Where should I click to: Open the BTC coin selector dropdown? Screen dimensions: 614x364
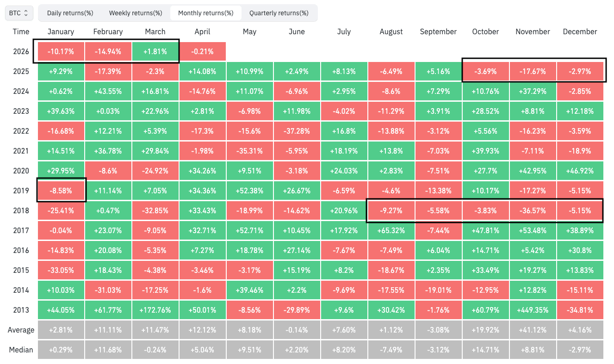tap(19, 13)
